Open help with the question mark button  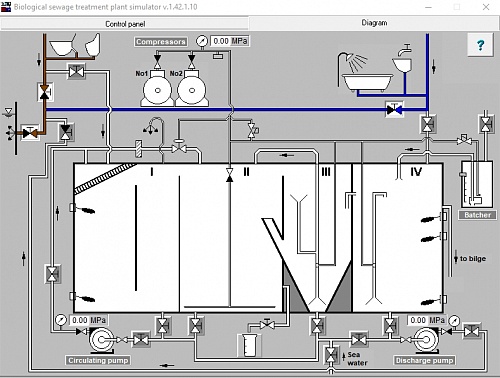pyautogui.click(x=480, y=45)
